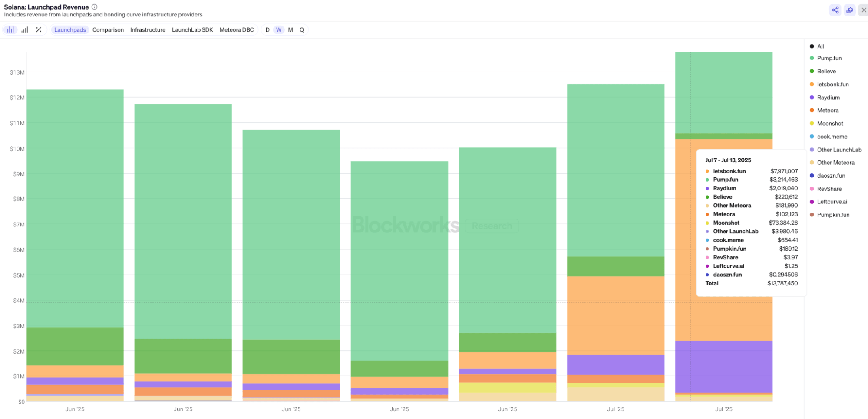Image resolution: width=868 pixels, height=419 pixels.
Task: Toggle Meteora in the right legend list
Action: click(x=824, y=111)
